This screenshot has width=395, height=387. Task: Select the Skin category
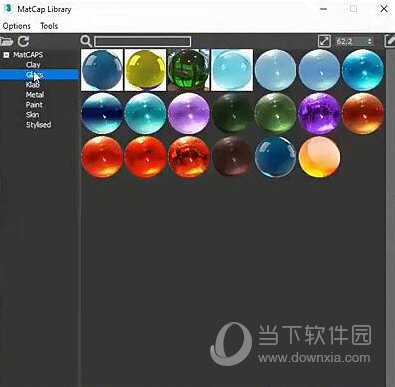click(x=32, y=115)
